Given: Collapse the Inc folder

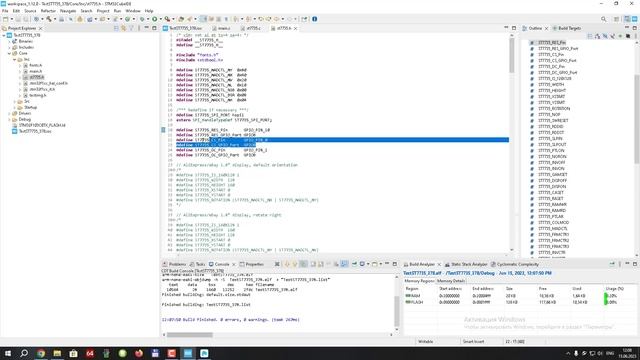Looking at the screenshot, I should (15, 60).
